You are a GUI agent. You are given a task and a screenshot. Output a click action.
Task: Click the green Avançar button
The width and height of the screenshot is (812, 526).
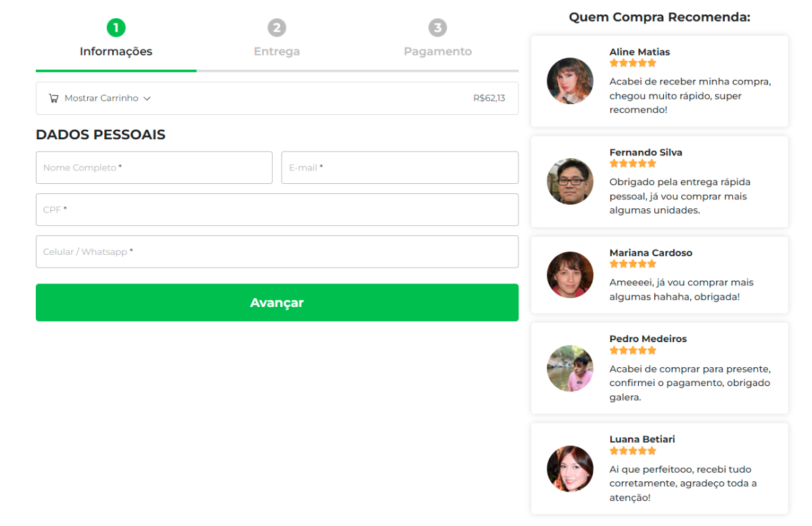(x=277, y=302)
